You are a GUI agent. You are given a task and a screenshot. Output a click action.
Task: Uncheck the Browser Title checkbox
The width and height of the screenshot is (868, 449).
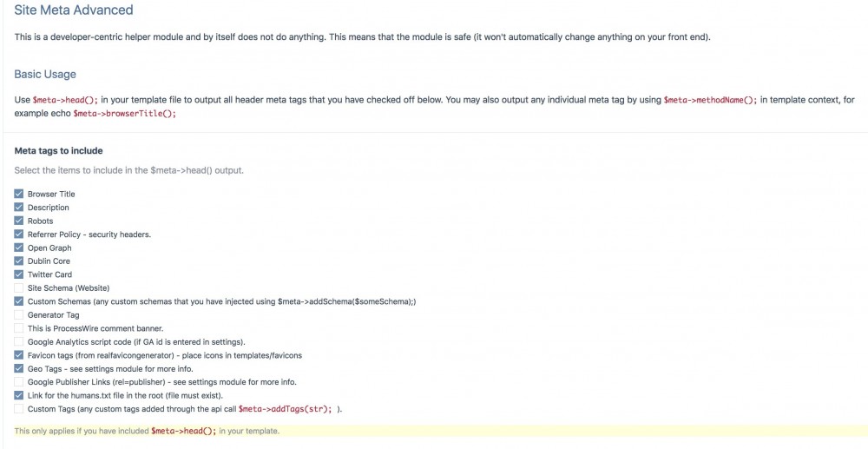coord(19,194)
